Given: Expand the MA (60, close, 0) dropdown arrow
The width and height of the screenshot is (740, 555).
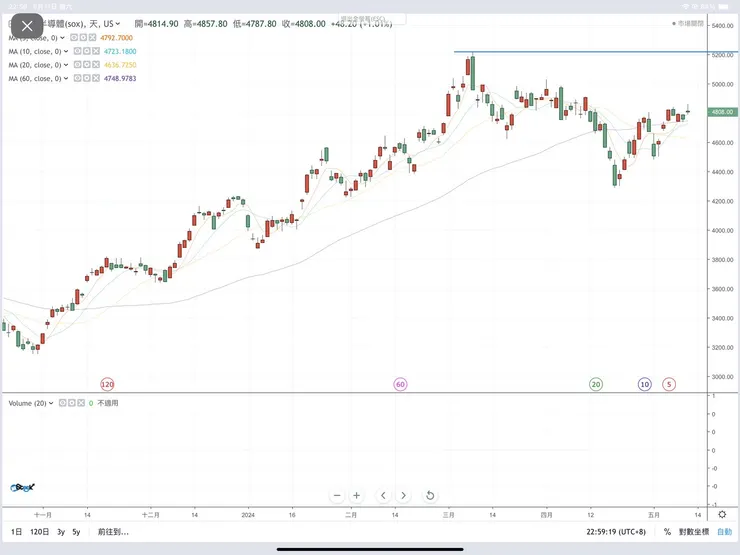Looking at the screenshot, I should (x=66, y=78).
